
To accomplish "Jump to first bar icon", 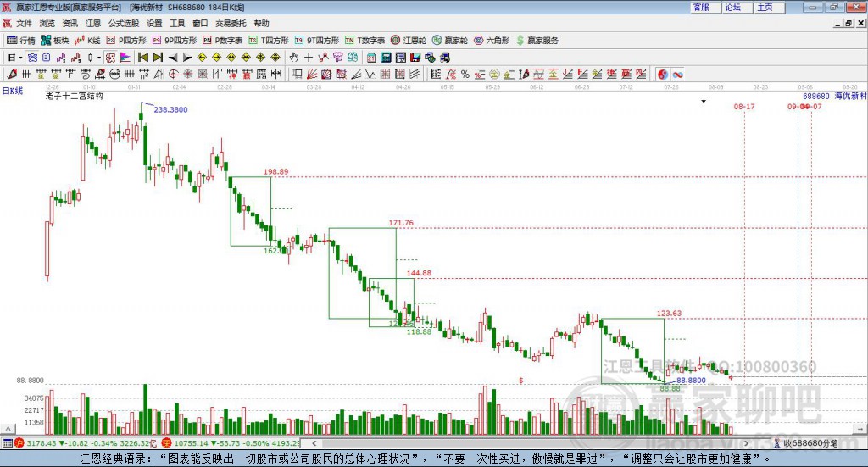I will point(142,58).
